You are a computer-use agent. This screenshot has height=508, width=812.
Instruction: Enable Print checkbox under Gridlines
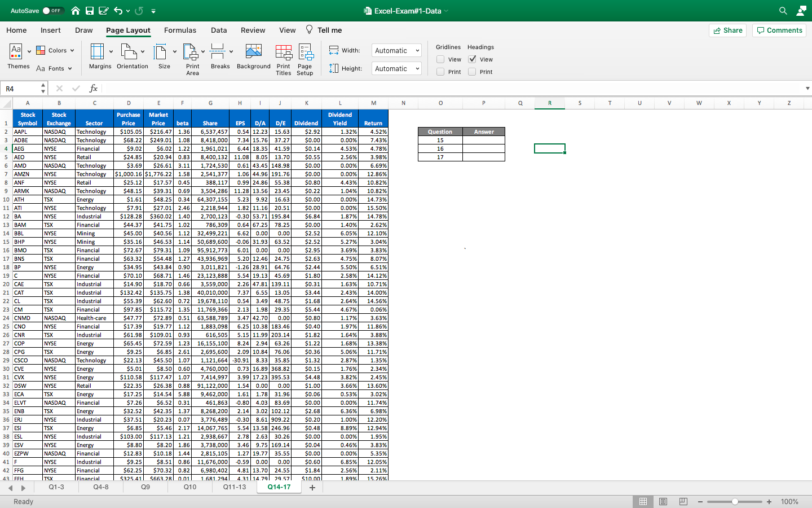[442, 72]
